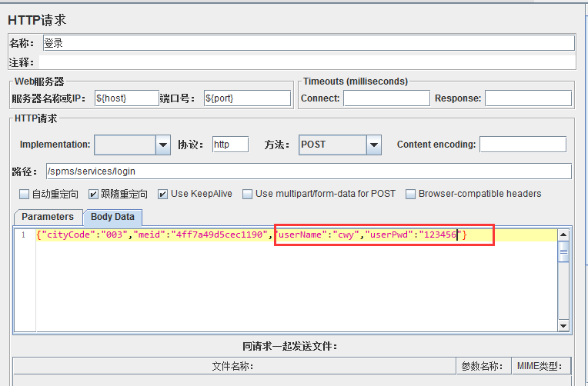
Task: Switch to the Parameters tab
Action: (48, 217)
